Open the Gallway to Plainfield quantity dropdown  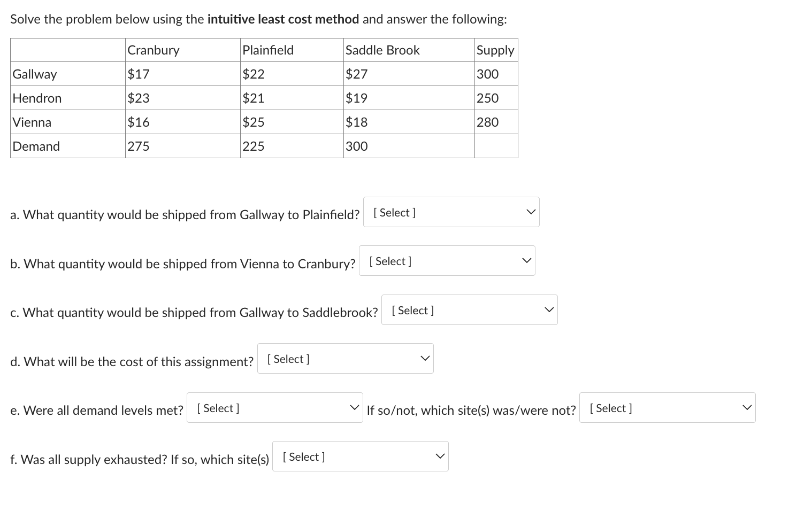(451, 212)
